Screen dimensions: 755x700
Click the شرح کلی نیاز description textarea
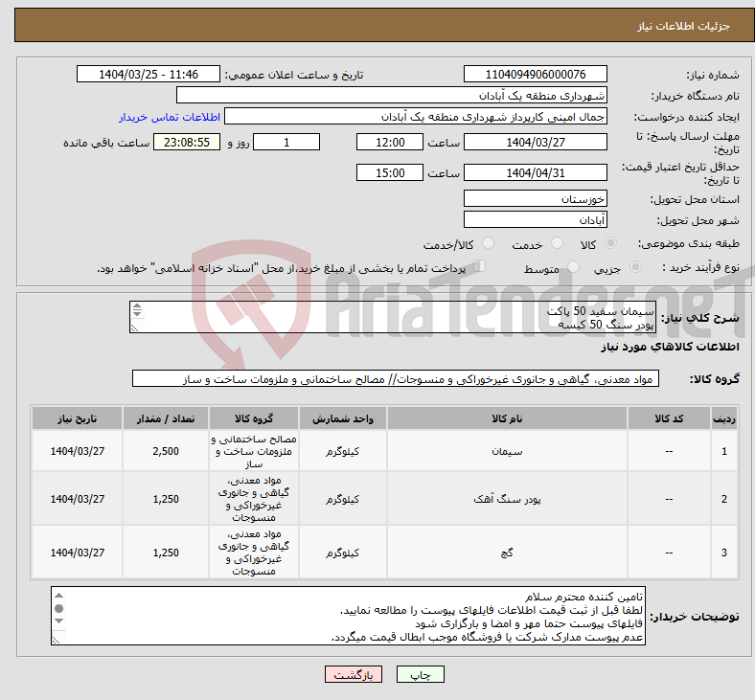point(393,318)
